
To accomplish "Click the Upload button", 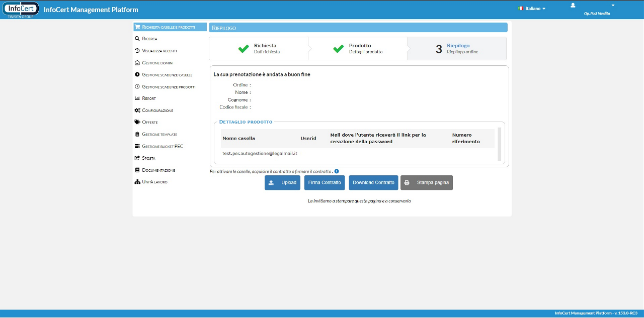I will (282, 183).
